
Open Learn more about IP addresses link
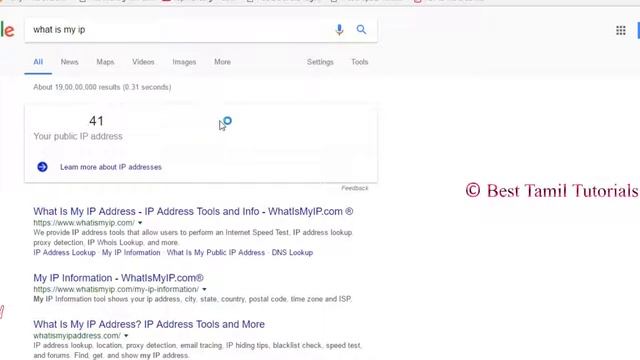pyautogui.click(x=111, y=167)
